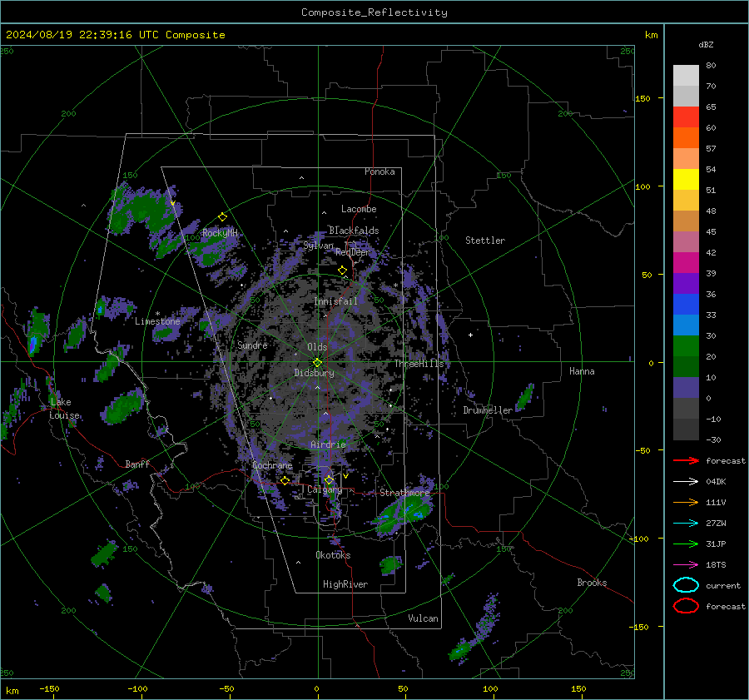The height and width of the screenshot is (700, 749).
Task: Click the cyan current ellipse legend icon
Action: [x=686, y=585]
